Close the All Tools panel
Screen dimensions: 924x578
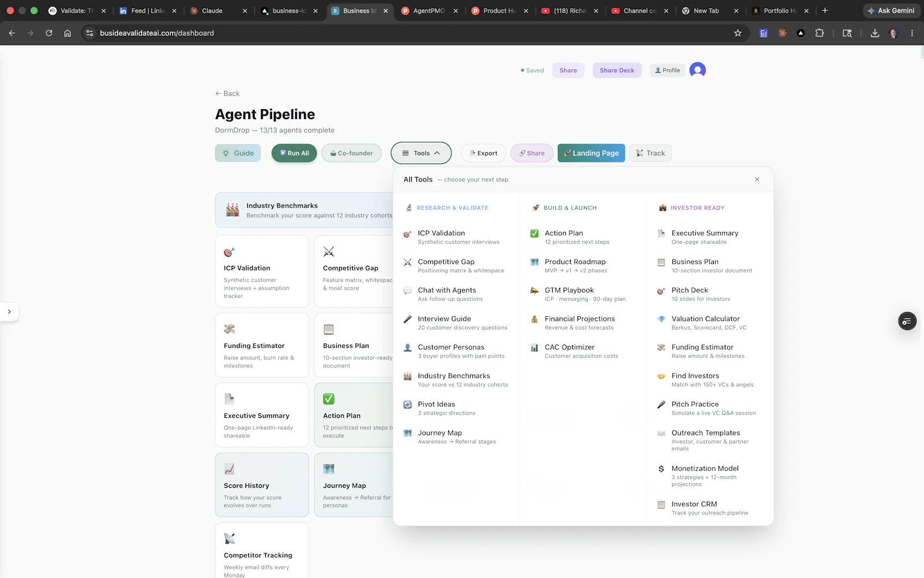[x=757, y=179]
